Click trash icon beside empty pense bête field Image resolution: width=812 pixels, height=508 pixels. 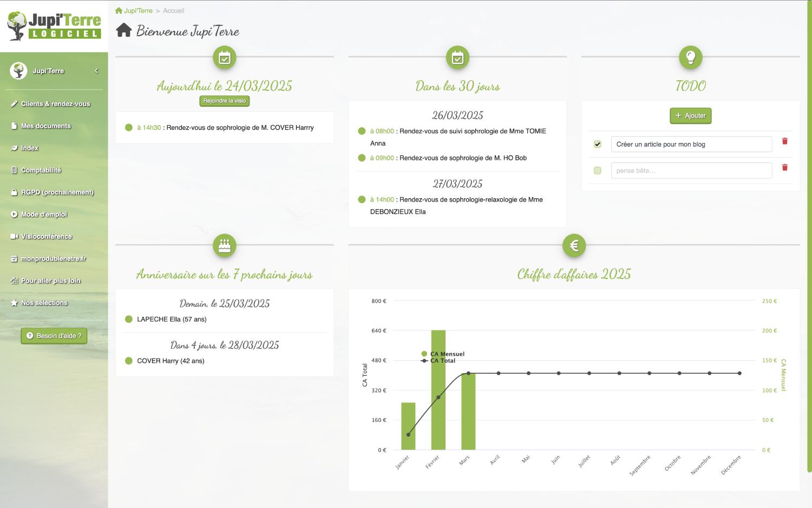784,168
